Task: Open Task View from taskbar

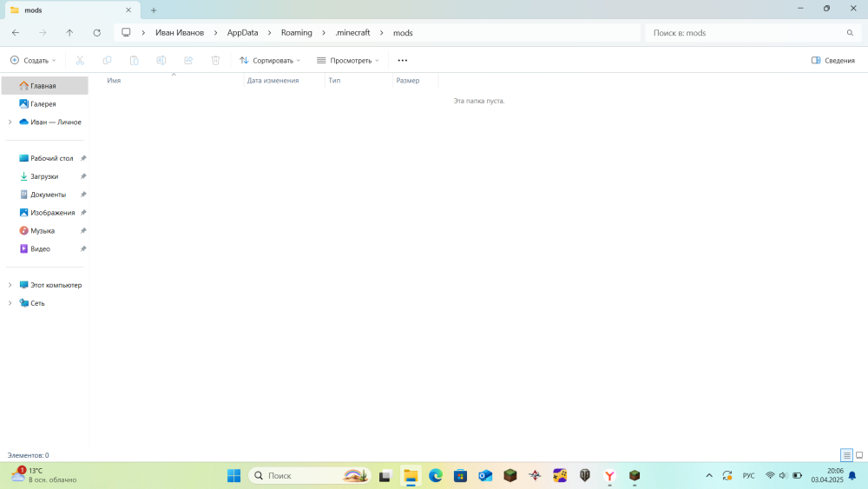Action: click(x=385, y=476)
